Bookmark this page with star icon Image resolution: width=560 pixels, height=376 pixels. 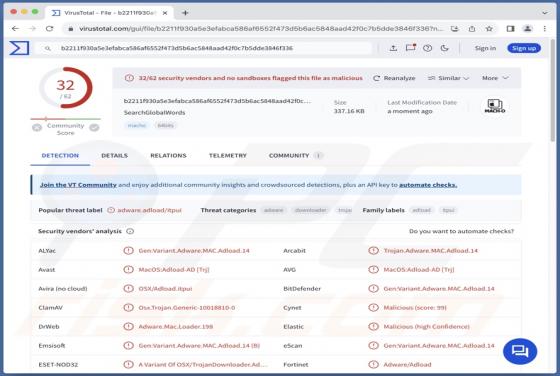pos(489,29)
